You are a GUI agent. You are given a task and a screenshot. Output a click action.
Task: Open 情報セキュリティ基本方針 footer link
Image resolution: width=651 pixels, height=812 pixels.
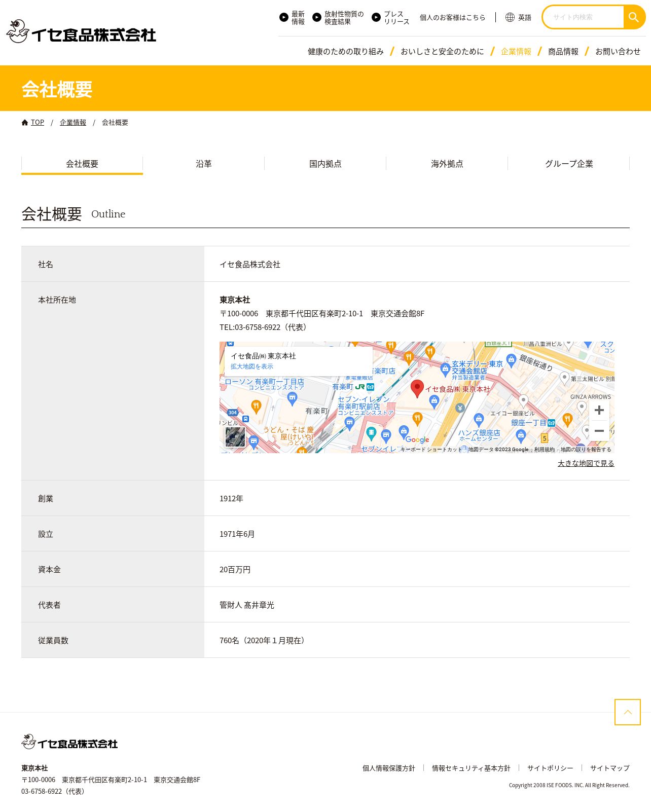pyautogui.click(x=471, y=768)
